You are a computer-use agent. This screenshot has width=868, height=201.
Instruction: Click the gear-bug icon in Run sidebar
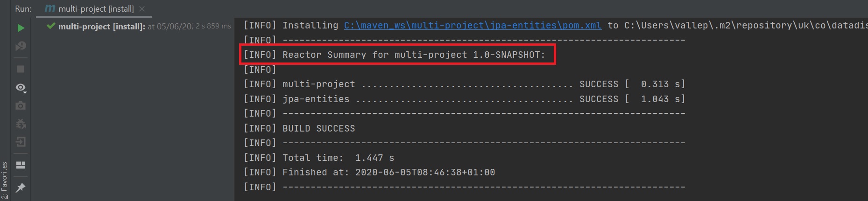pos(21,124)
